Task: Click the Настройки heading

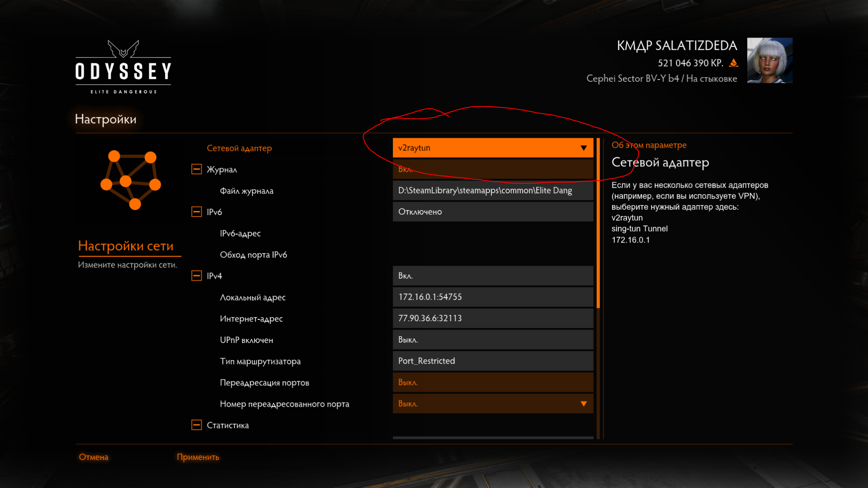Action: coord(105,119)
